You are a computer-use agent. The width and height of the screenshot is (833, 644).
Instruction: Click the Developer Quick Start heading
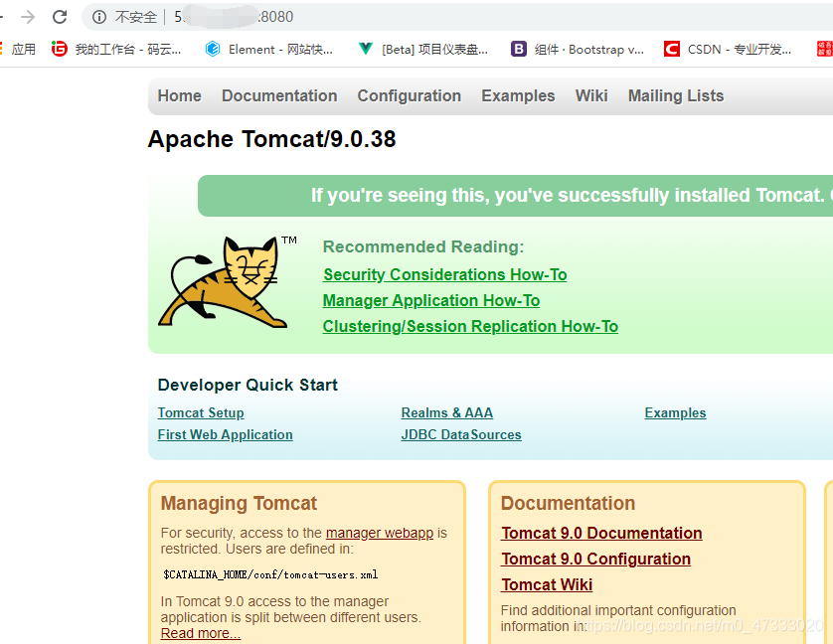[x=248, y=385]
